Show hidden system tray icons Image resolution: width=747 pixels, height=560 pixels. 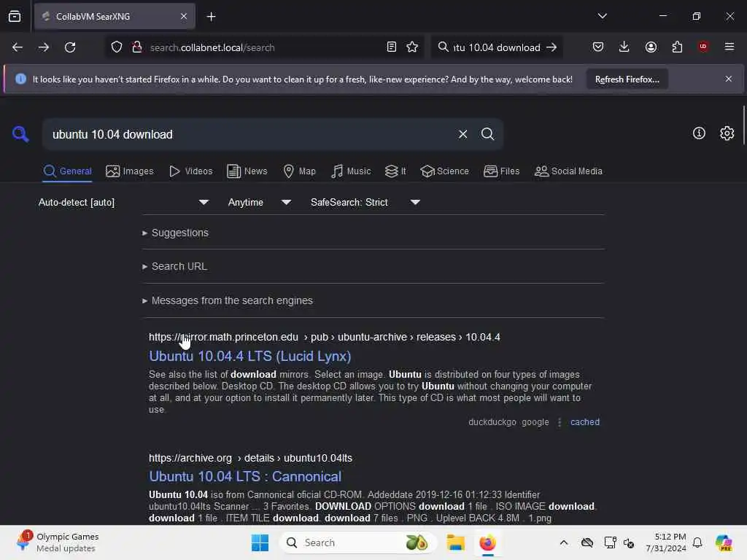tap(564, 542)
